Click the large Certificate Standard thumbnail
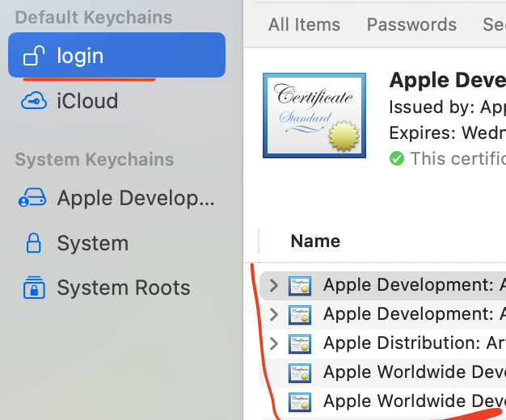506x420 pixels. pos(314,115)
